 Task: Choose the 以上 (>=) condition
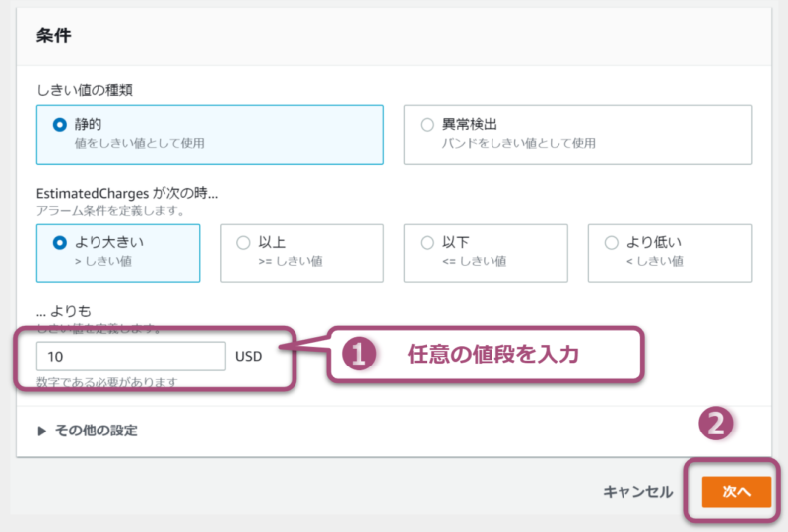(x=243, y=242)
